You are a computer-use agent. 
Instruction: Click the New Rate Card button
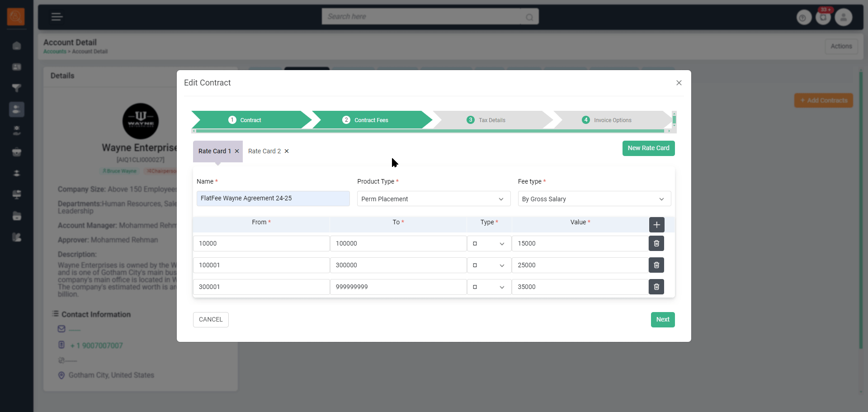[648, 148]
